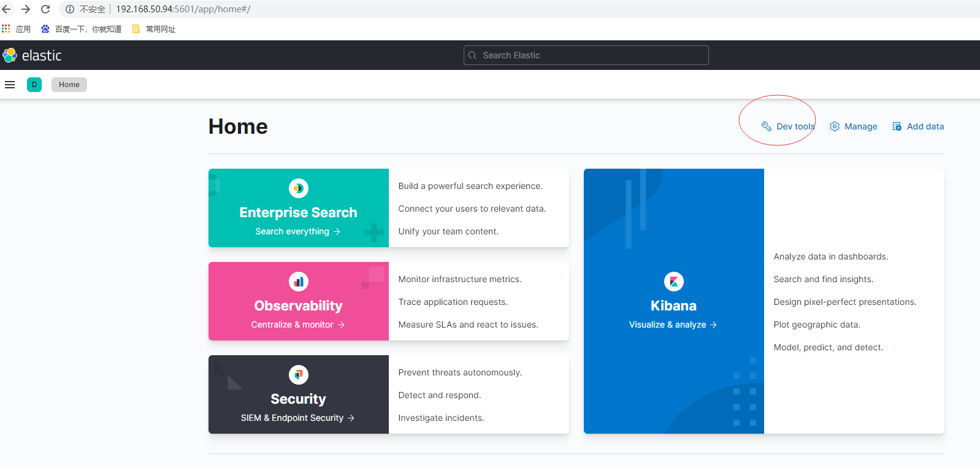The width and height of the screenshot is (980, 465).
Task: Open the green D space avatar
Action: click(34, 85)
